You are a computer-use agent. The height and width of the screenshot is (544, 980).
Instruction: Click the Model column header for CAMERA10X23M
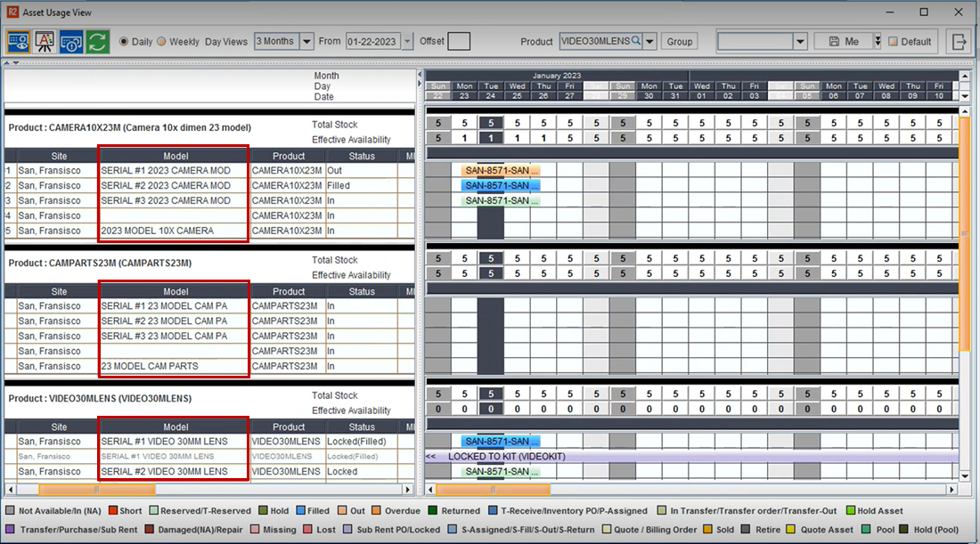(176, 156)
